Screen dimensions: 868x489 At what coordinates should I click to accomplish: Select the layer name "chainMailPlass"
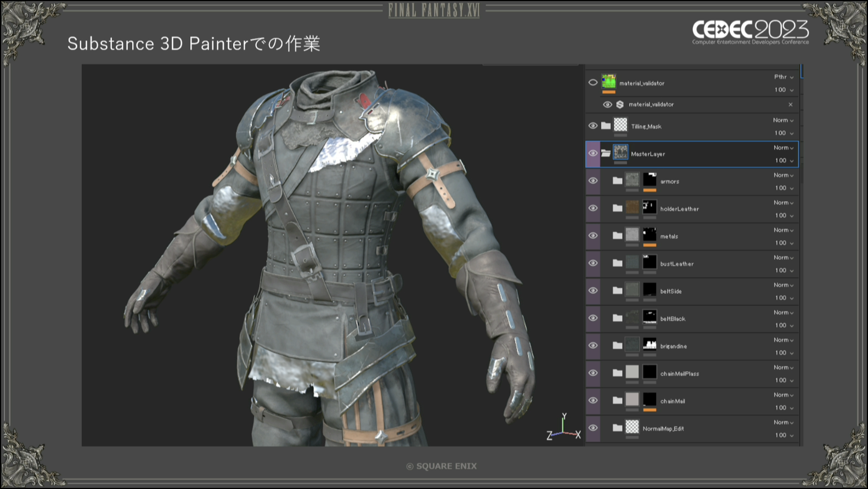[680, 373]
